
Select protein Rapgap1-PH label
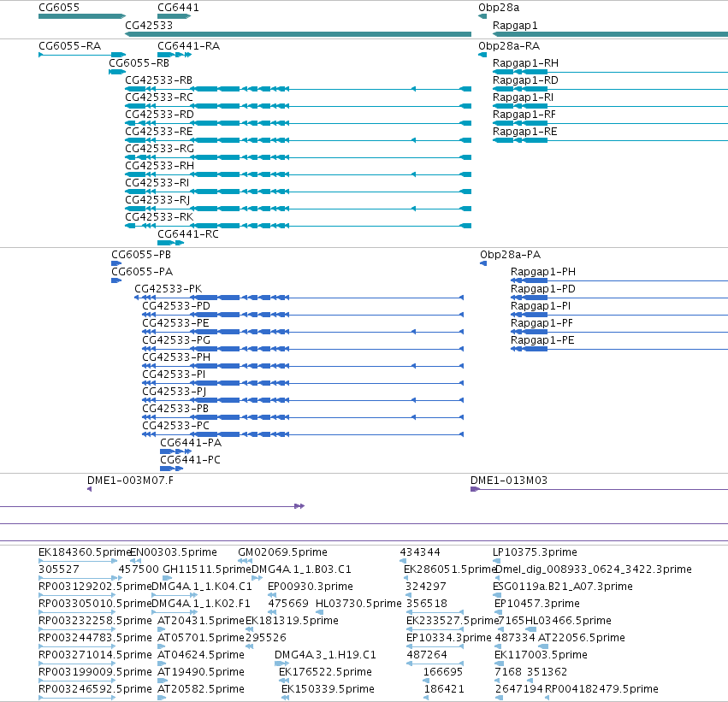click(543, 272)
